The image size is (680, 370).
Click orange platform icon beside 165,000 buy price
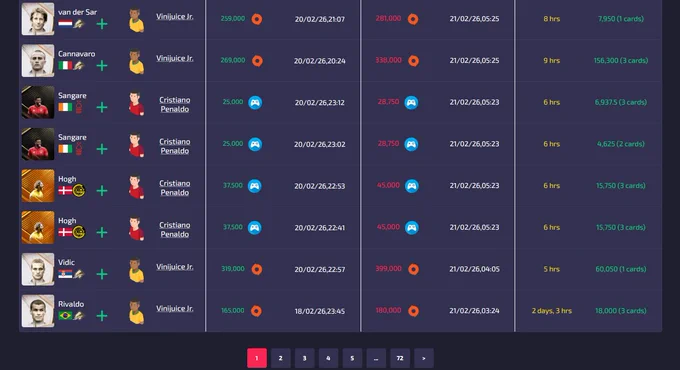click(256, 311)
